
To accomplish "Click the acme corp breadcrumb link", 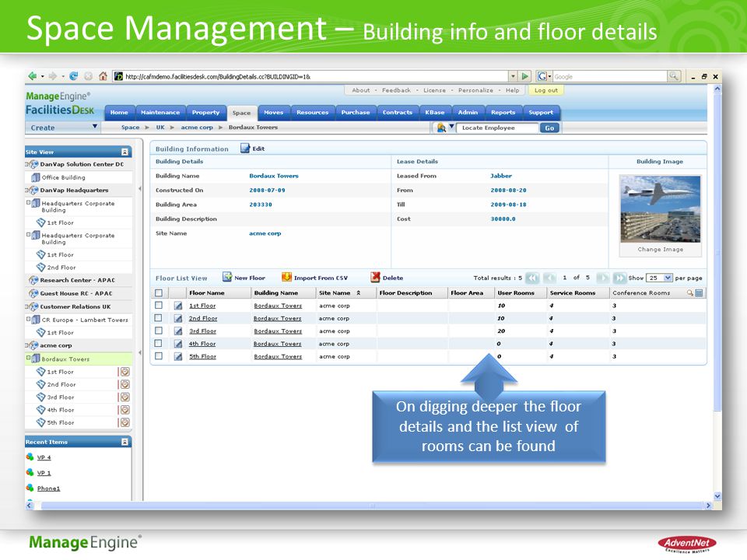I will pos(197,127).
